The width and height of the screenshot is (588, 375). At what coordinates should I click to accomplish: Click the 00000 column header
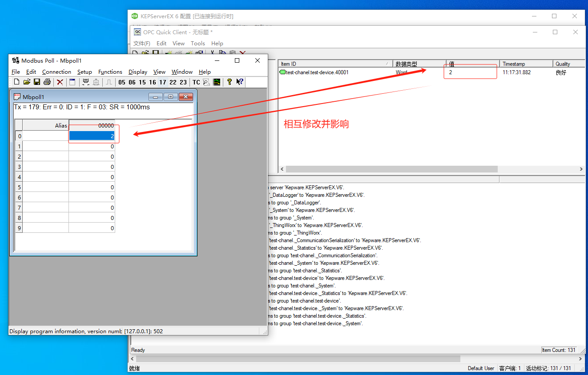point(92,125)
